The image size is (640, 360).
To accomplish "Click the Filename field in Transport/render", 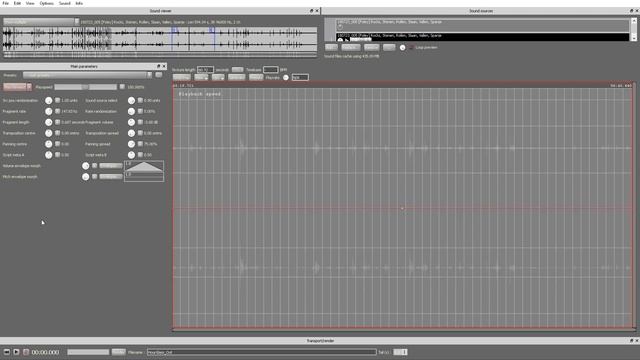I will tap(262, 352).
